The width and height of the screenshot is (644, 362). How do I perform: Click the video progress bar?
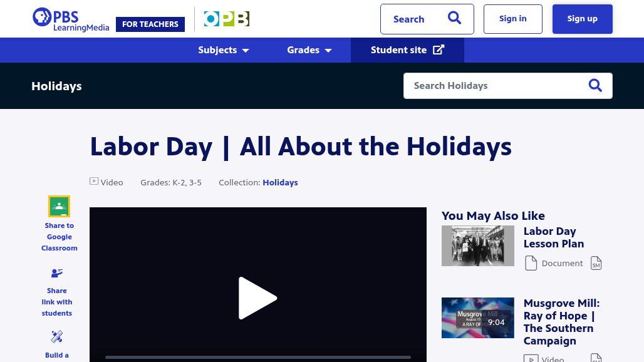tap(258, 358)
